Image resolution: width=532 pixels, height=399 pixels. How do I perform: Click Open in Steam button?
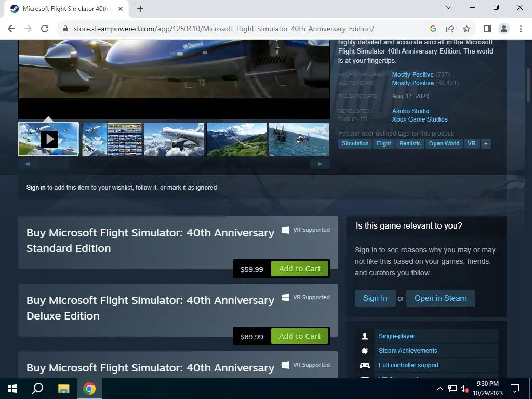(x=441, y=298)
